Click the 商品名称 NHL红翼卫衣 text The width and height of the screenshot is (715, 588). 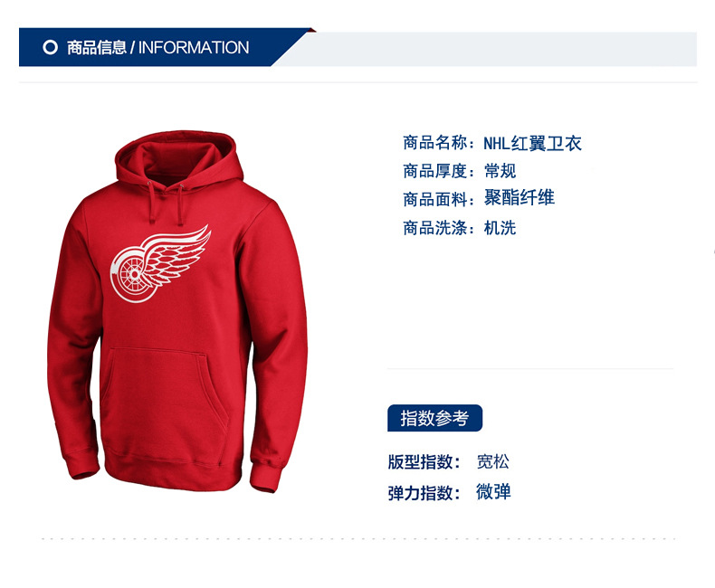[x=492, y=143]
